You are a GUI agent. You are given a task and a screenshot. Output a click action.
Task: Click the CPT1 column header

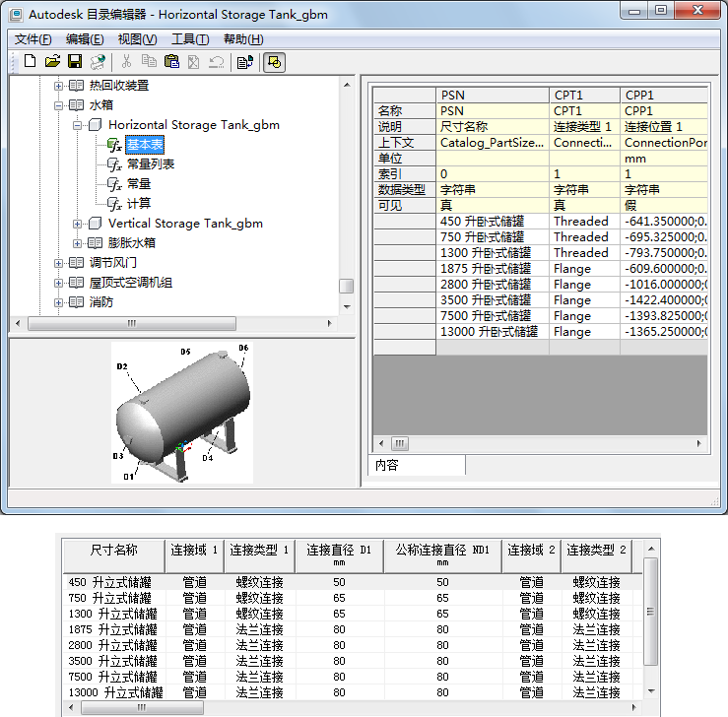coord(584,96)
